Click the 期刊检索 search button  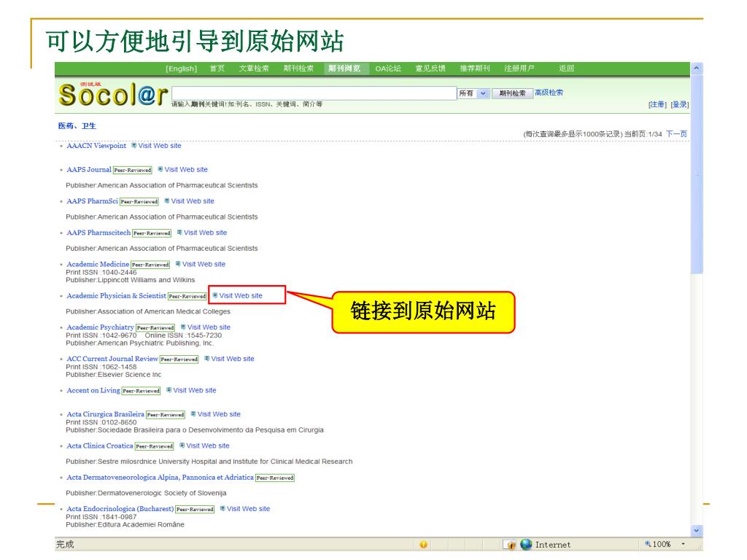(x=512, y=93)
